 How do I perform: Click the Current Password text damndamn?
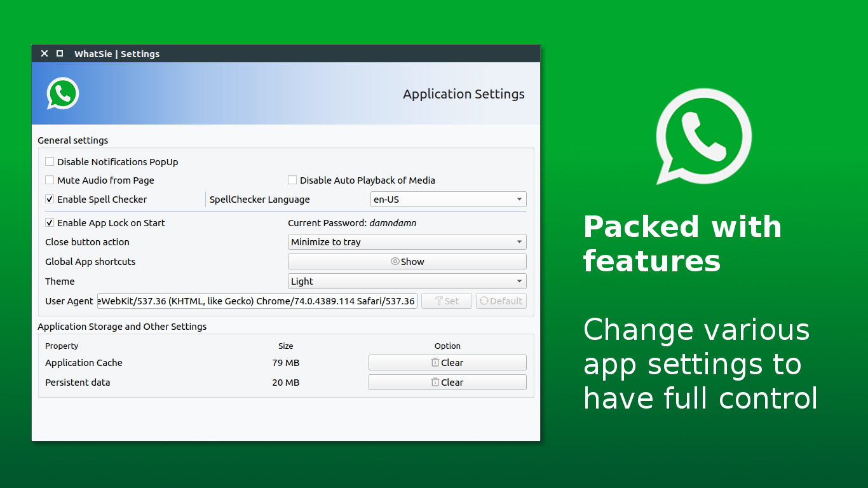(x=393, y=223)
